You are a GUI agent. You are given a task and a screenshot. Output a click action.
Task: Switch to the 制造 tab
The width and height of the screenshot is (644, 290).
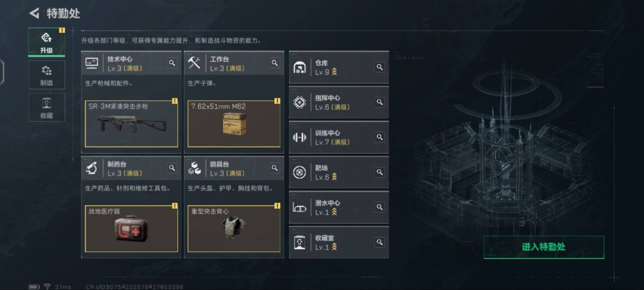tap(46, 75)
